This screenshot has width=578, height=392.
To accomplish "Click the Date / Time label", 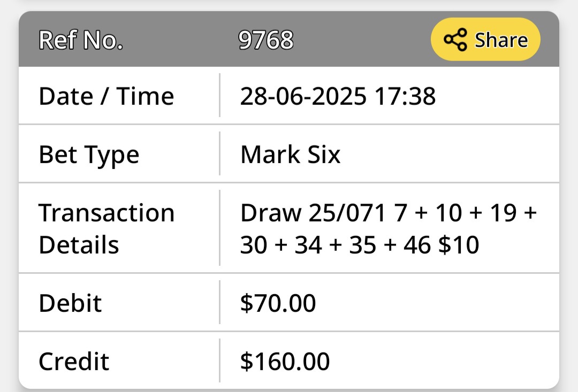I will 106,96.
